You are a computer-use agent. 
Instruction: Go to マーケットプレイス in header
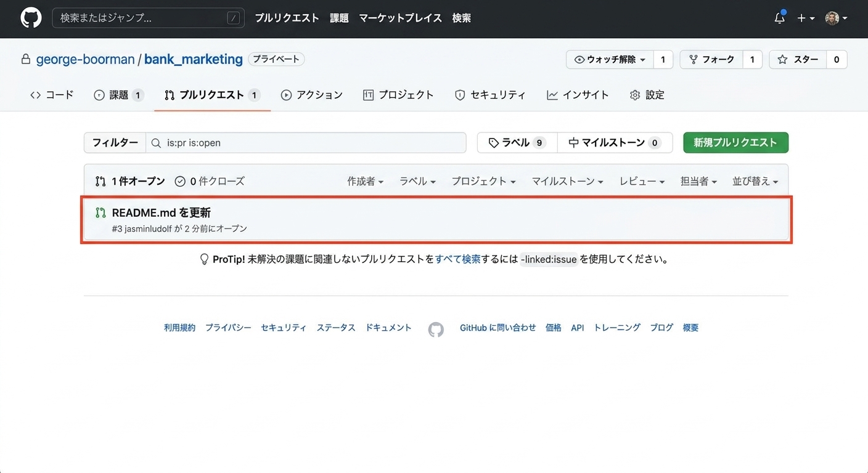[400, 18]
